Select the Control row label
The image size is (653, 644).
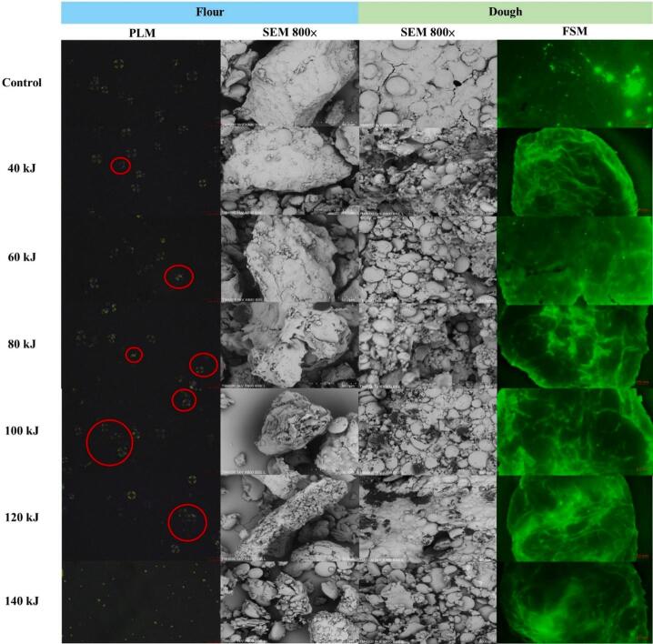point(22,83)
